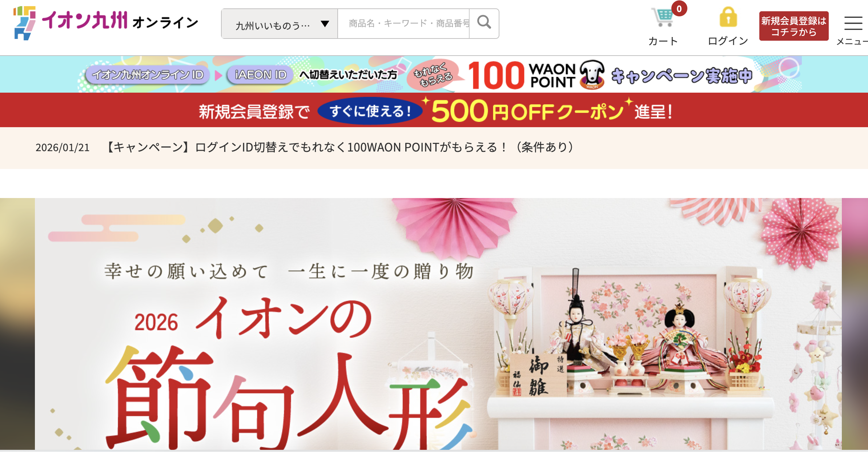
Task: Open the ログイン menu item
Action: [x=728, y=41]
